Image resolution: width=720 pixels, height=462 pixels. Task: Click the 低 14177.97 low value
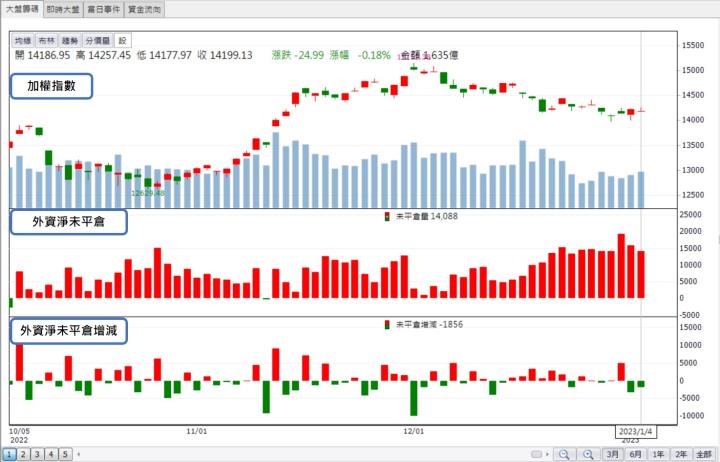pos(164,56)
